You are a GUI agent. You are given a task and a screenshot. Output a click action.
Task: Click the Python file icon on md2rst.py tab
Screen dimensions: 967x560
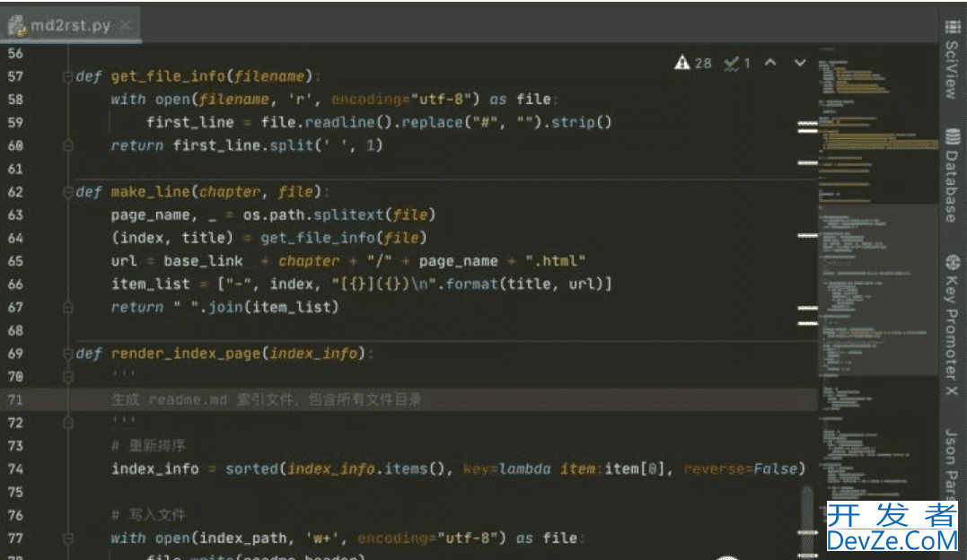17,26
